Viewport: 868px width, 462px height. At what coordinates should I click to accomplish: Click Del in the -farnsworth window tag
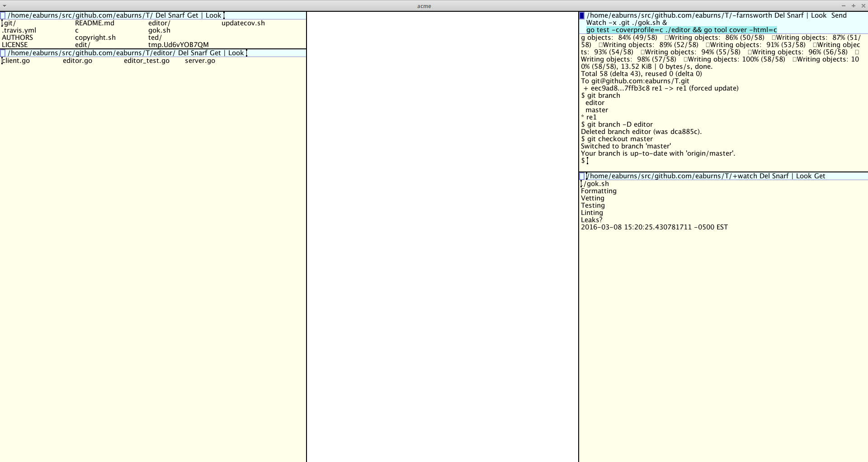(x=779, y=15)
